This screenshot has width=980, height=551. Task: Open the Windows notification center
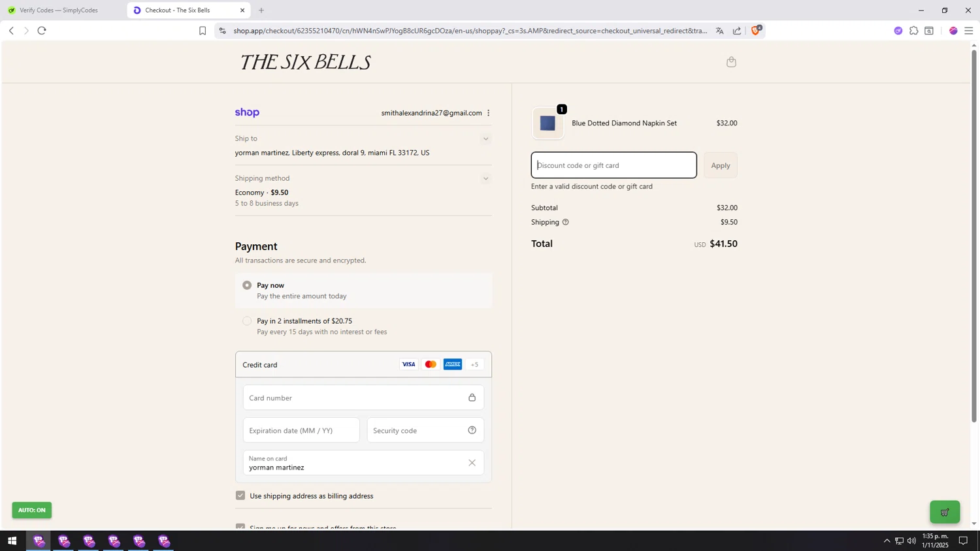coord(963,541)
